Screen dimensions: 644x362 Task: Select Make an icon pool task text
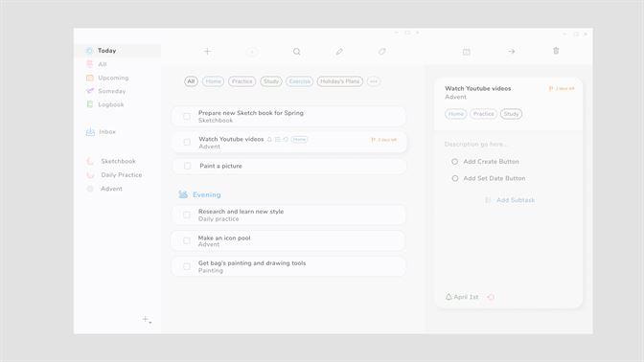tap(224, 238)
